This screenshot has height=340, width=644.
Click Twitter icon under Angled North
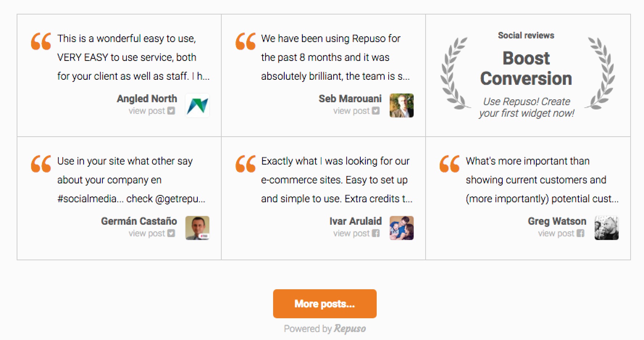point(171,111)
